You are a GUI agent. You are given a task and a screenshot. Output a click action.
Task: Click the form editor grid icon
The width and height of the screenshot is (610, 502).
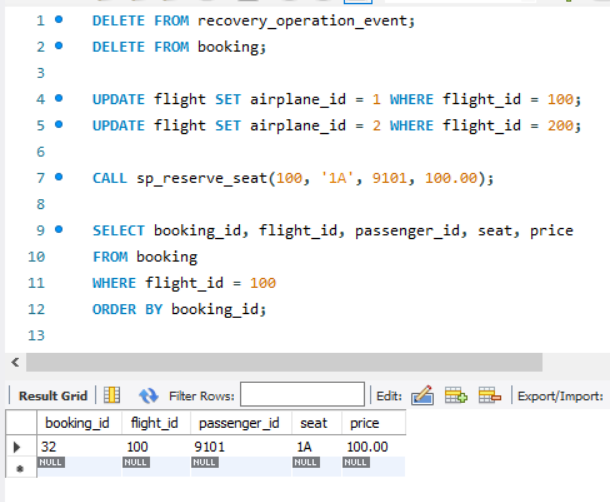(x=112, y=395)
